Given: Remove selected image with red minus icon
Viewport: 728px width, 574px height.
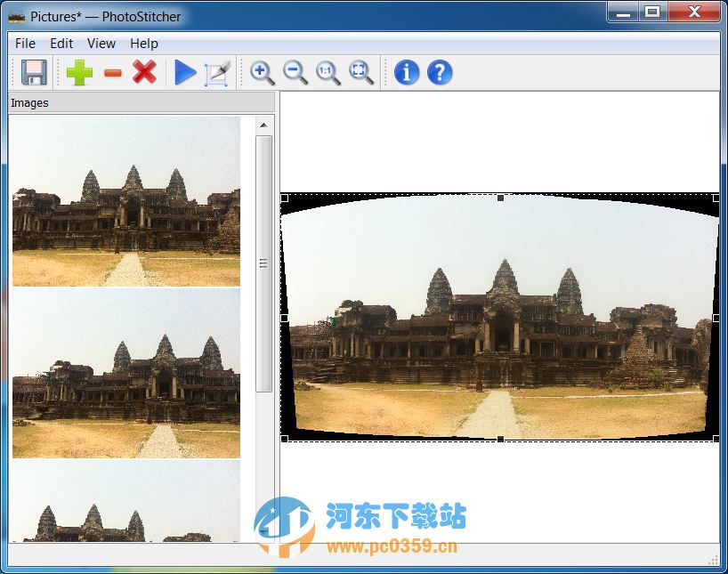Looking at the screenshot, I should pyautogui.click(x=112, y=74).
